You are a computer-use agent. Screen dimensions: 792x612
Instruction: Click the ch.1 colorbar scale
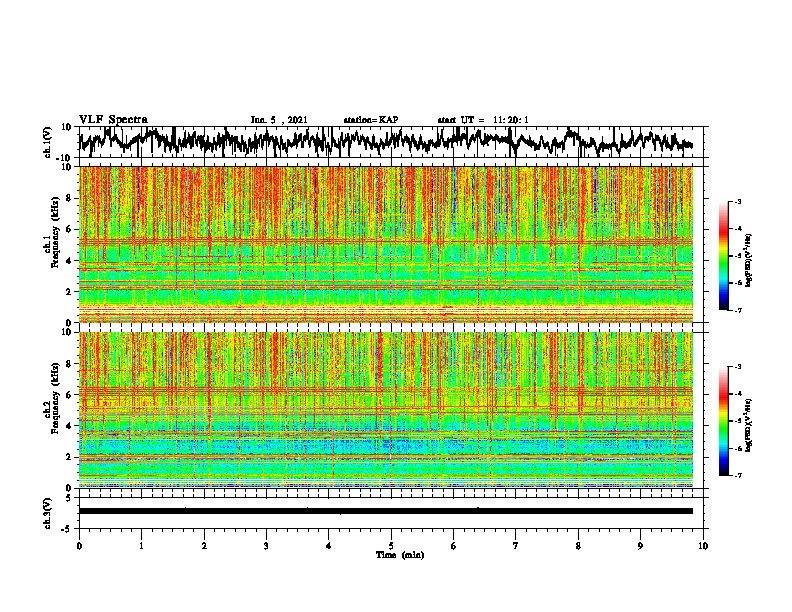(724, 256)
